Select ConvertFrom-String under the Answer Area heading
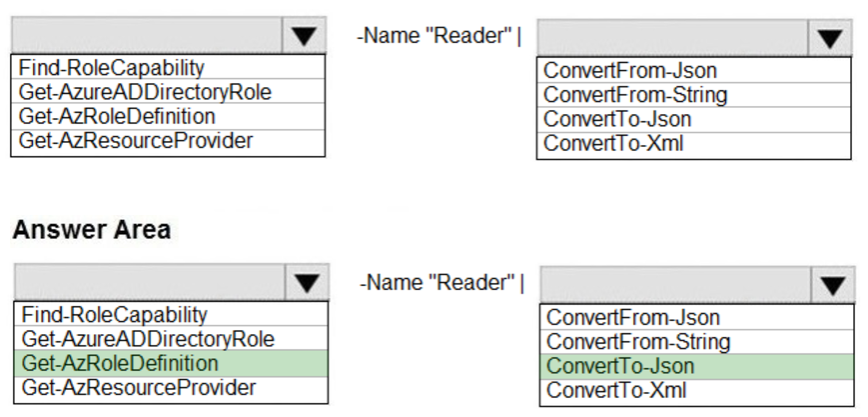This screenshot has width=868, height=417. (x=638, y=342)
